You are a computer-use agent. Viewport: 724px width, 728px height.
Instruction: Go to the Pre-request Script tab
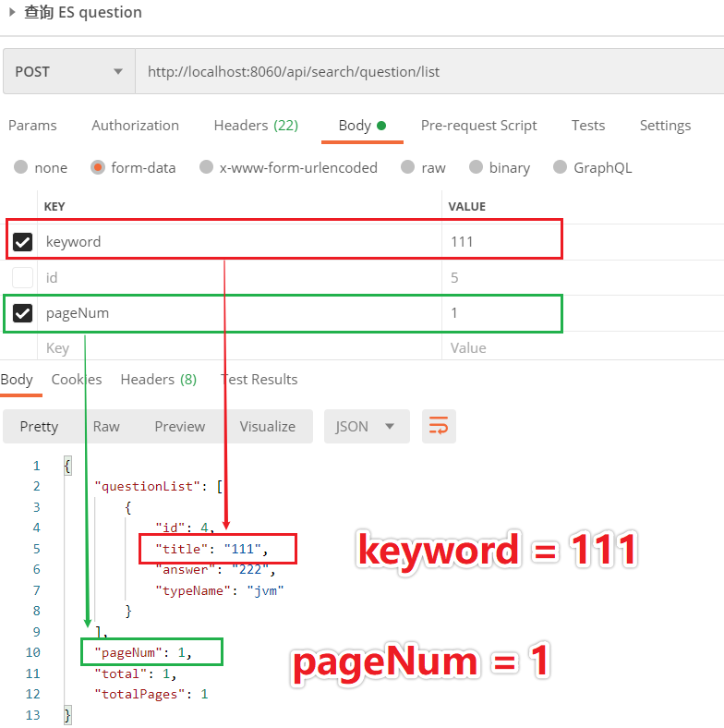point(478,125)
